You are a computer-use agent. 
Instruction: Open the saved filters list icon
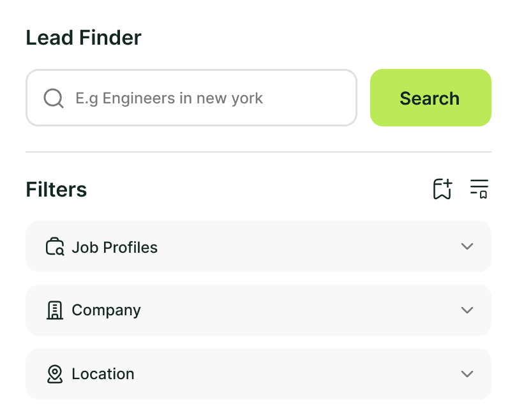pyautogui.click(x=479, y=188)
